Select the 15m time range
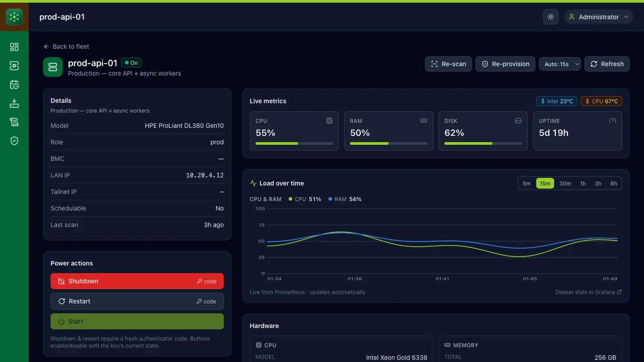This screenshot has height=362, width=644. point(545,183)
